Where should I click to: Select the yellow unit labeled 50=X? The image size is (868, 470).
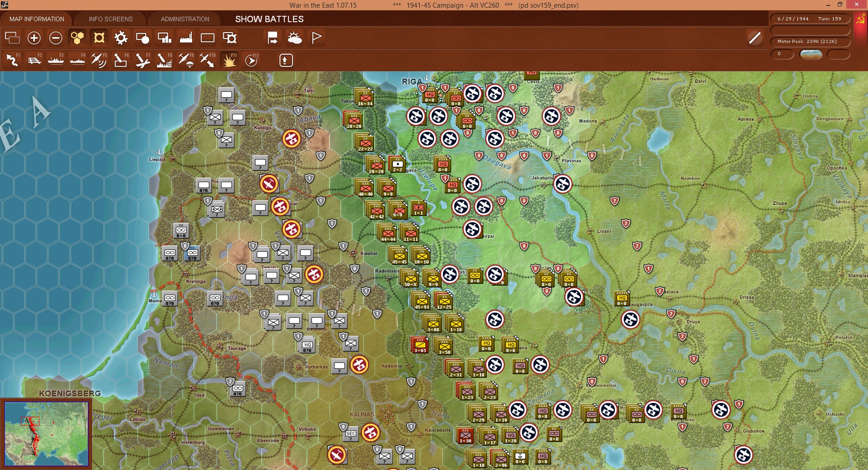tap(410, 279)
